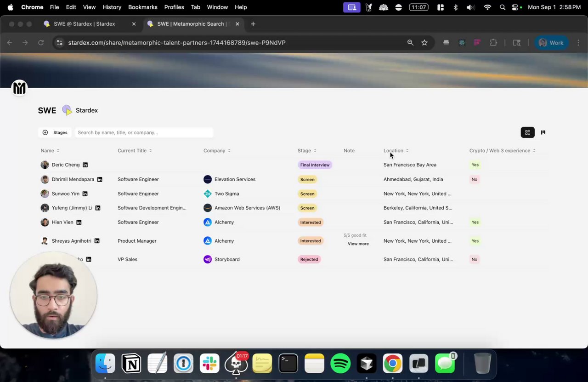Viewport: 588px width, 382px height.
Task: Click the Storyboard company cell
Action: pyautogui.click(x=222, y=259)
